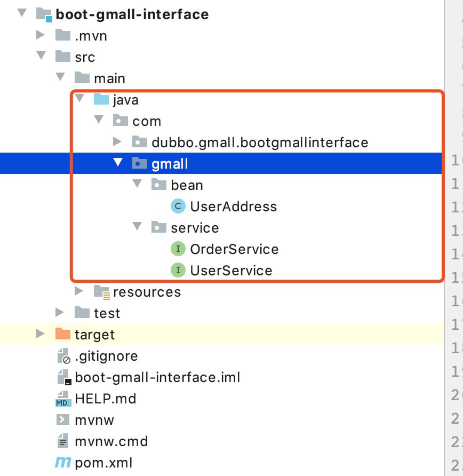Expand the .mvn folder
This screenshot has height=476, width=463.
40,35
